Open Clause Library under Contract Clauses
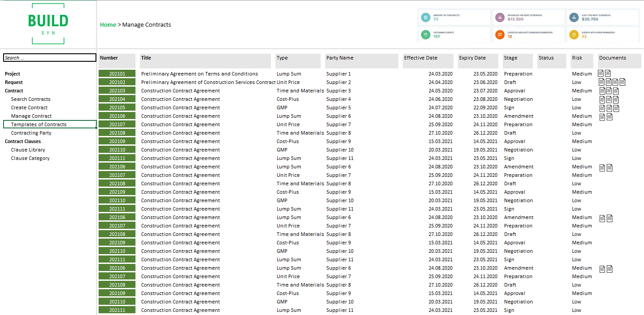This screenshot has height=315, width=644. [x=28, y=150]
